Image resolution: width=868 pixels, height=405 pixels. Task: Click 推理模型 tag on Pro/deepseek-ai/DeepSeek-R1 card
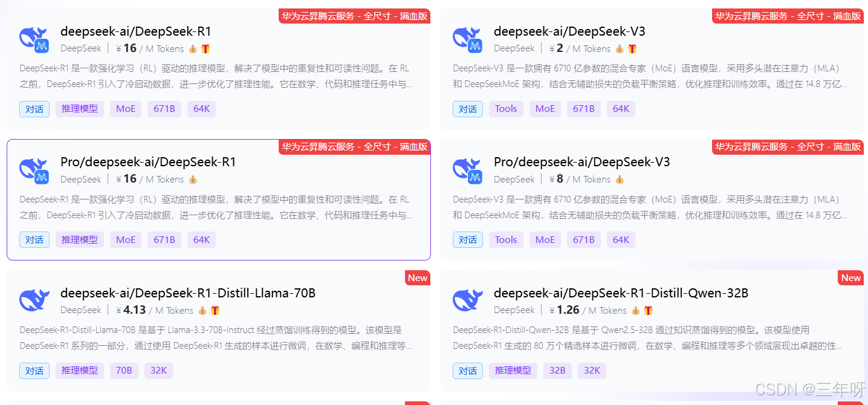point(80,239)
